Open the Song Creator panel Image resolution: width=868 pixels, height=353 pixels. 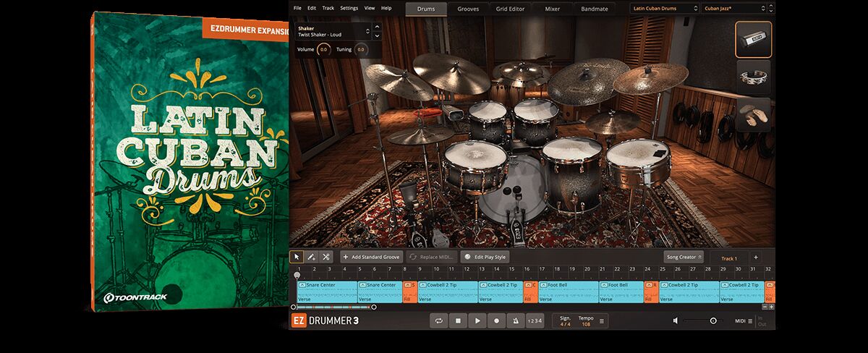(x=684, y=257)
